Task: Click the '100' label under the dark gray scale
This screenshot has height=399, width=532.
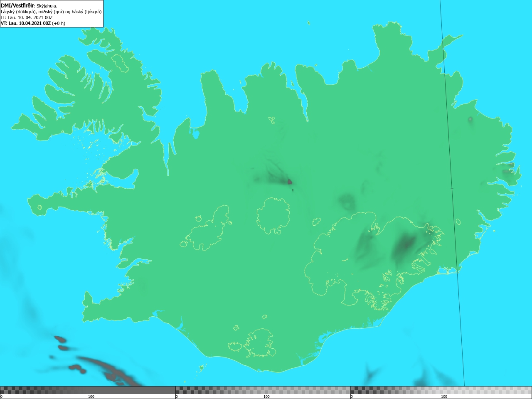Action: tap(91, 397)
